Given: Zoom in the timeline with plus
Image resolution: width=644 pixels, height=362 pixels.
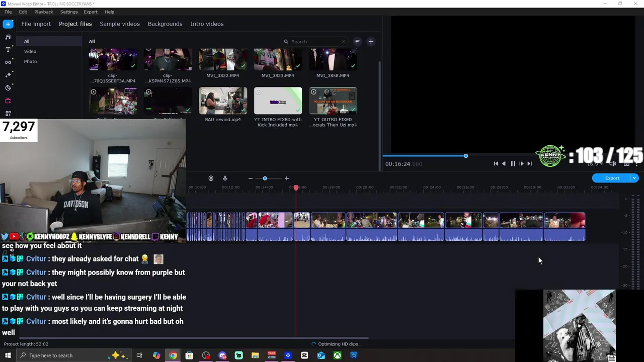Looking at the screenshot, I should pyautogui.click(x=287, y=178).
